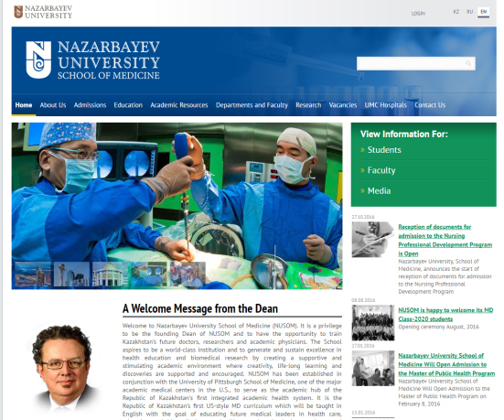Select the fourth slideshow thumbnail of the surgeon
Screen dimensions: 504x420
[149, 274]
